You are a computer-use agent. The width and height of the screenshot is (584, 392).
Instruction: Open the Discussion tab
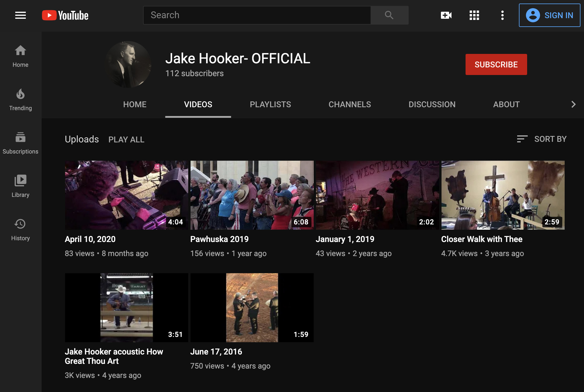pyautogui.click(x=432, y=104)
